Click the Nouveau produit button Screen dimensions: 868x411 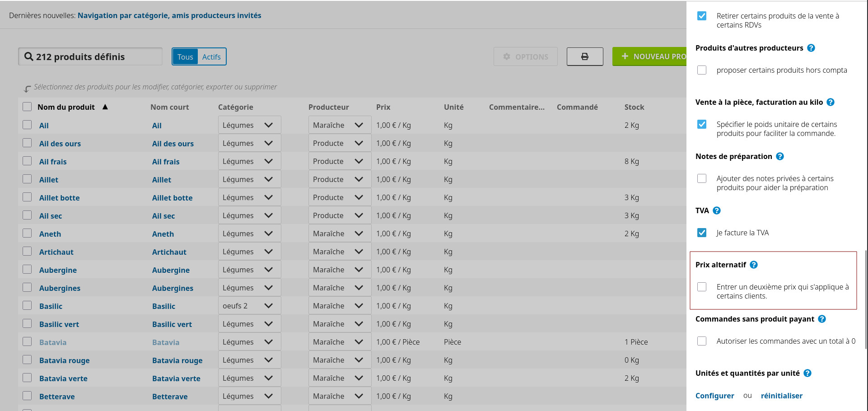tap(650, 56)
